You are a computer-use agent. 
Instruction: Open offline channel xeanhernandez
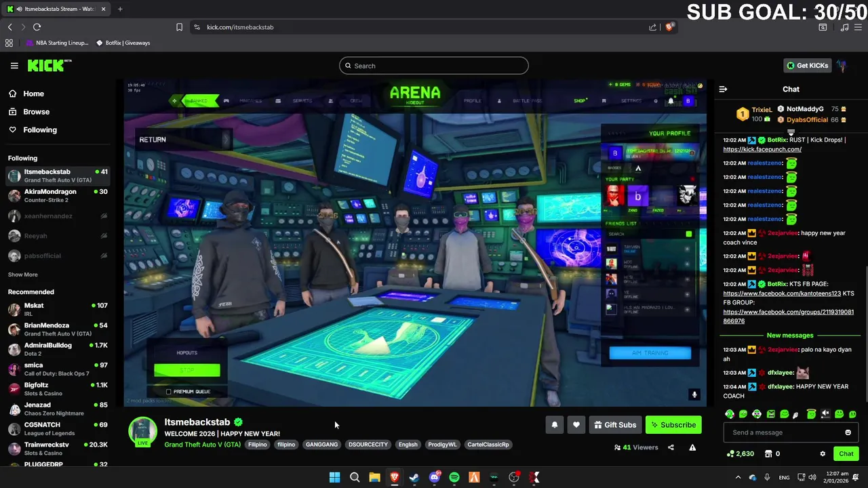[58, 216]
